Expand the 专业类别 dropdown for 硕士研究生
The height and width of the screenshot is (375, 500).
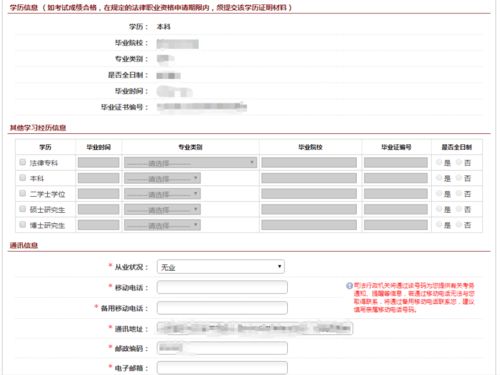tap(162, 210)
